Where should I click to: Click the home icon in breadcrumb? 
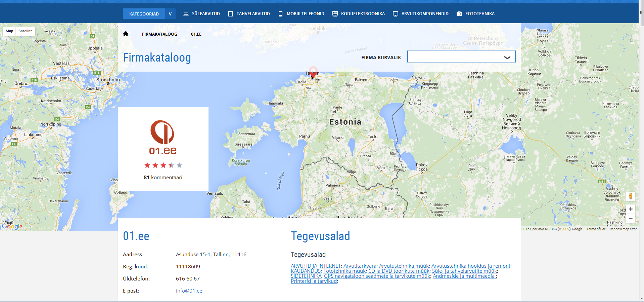point(126,34)
